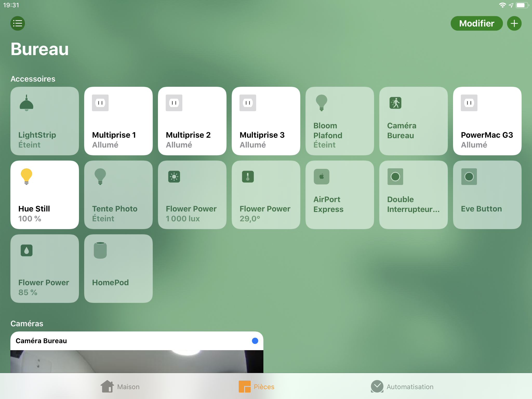Viewport: 532px width, 399px height.
Task: Switch to the Maison tab
Action: coord(120,387)
